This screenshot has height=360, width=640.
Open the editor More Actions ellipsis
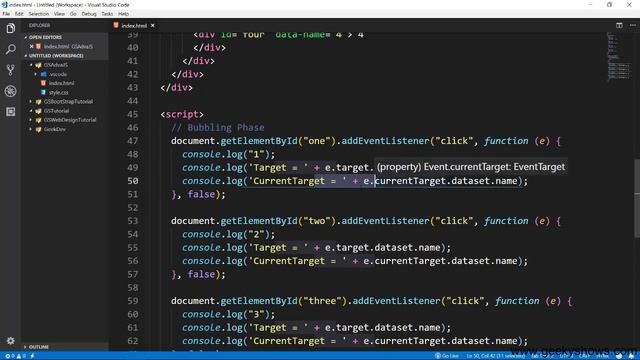click(633, 25)
